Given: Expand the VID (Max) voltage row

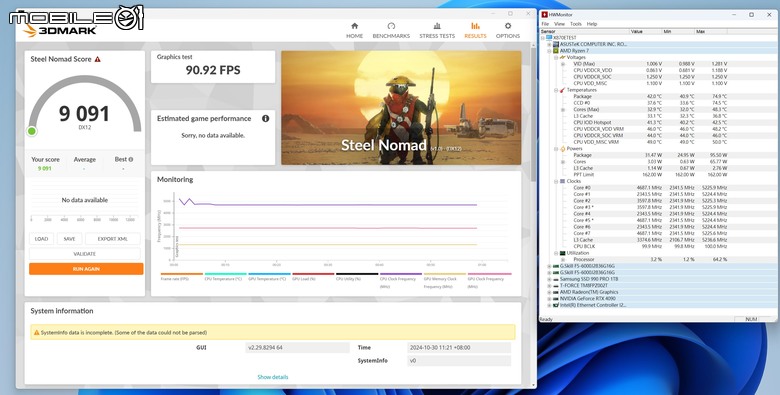Looking at the screenshot, I should pyautogui.click(x=563, y=64).
